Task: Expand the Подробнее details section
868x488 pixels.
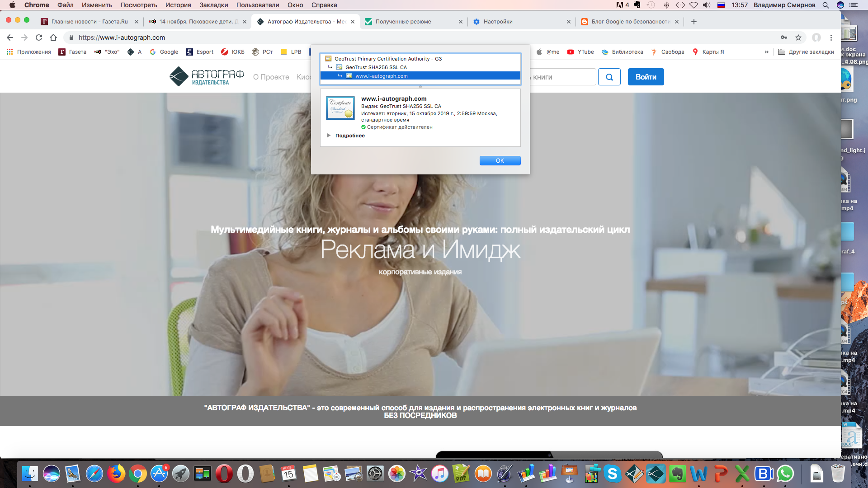Action: point(346,136)
